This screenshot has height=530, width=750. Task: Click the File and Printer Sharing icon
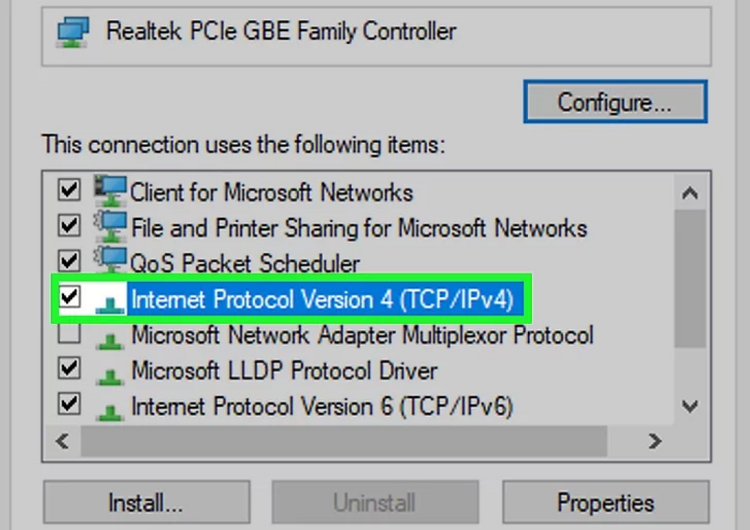pos(111,226)
